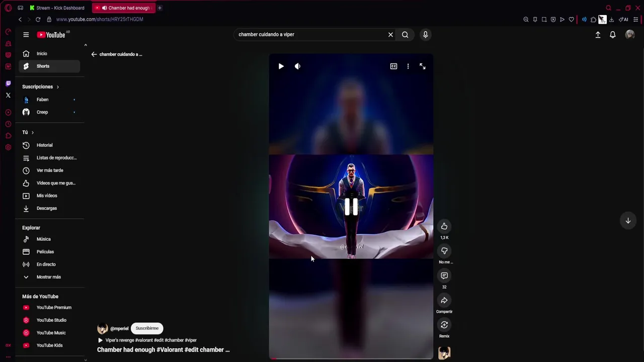644x362 pixels.
Task: Click the Remix button
Action: [444, 325]
